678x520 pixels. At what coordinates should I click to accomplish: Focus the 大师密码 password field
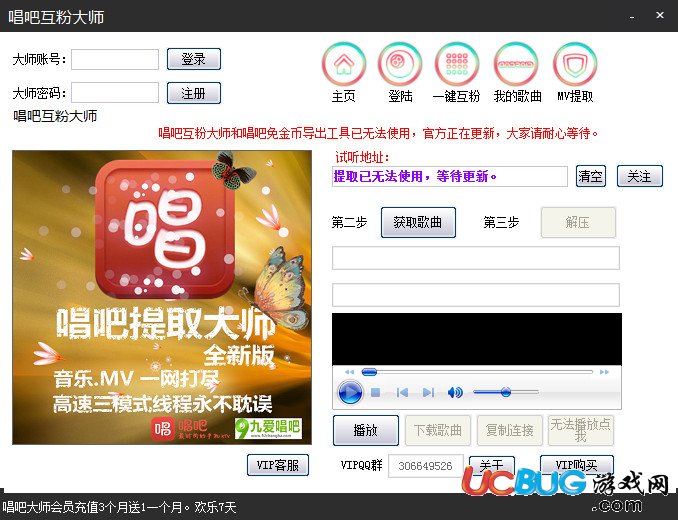(115, 93)
